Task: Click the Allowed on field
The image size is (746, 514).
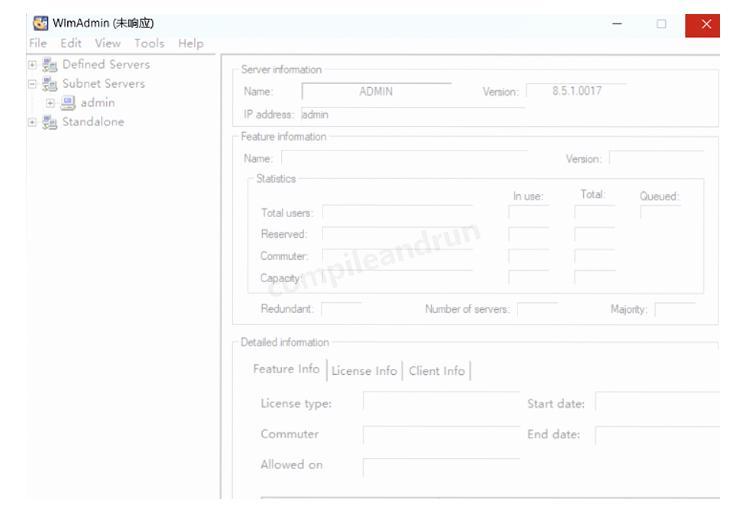Action: [441, 466]
